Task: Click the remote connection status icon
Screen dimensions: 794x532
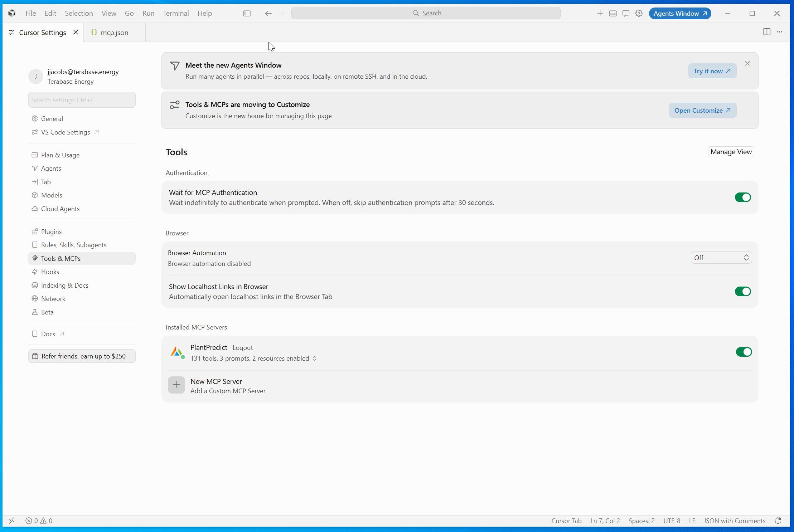Action: coord(11,521)
